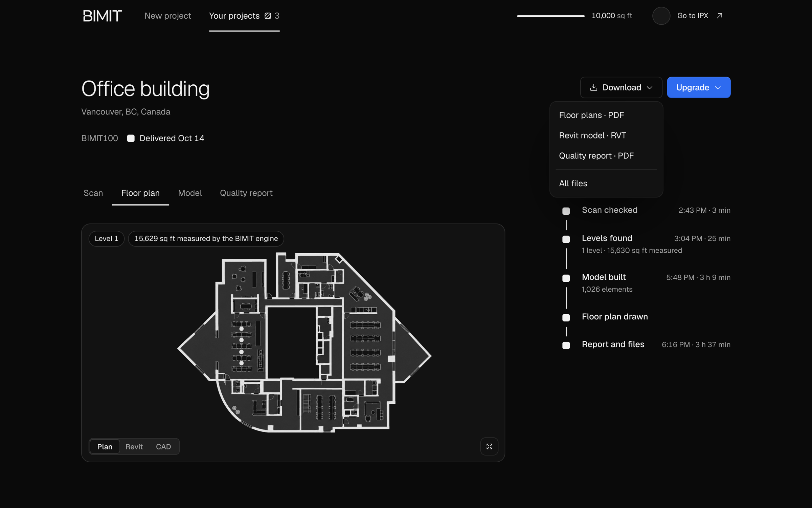This screenshot has width=812, height=508.
Task: Switch to the Model tab
Action: pyautogui.click(x=190, y=193)
